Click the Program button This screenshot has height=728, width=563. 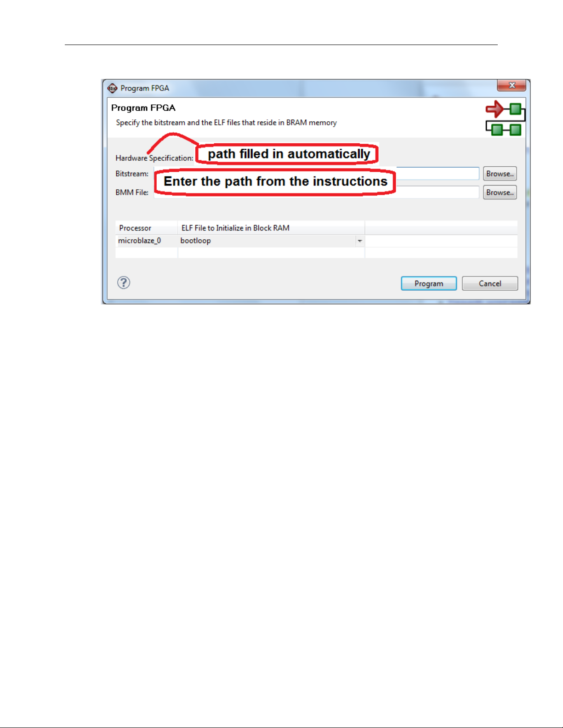pyautogui.click(x=429, y=283)
